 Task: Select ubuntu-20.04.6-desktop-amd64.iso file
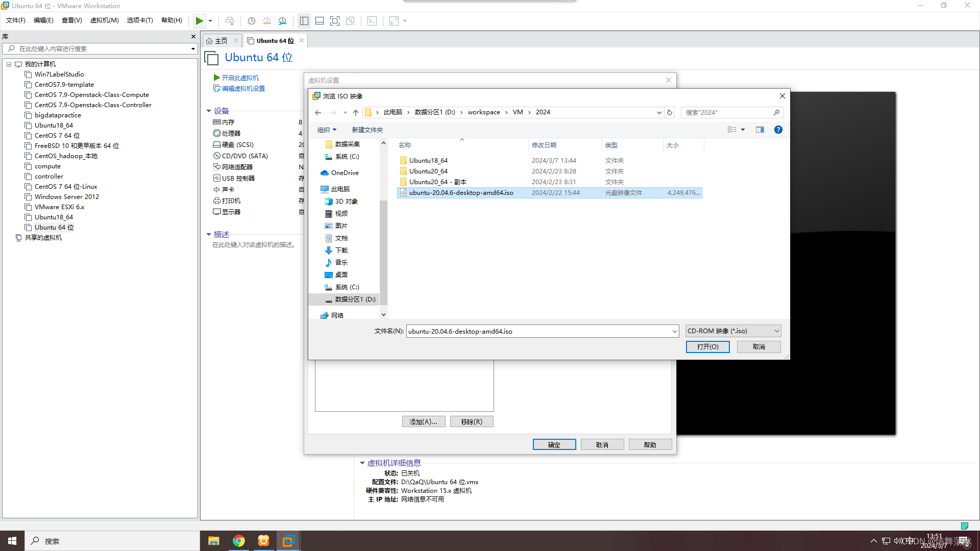pyautogui.click(x=550, y=193)
